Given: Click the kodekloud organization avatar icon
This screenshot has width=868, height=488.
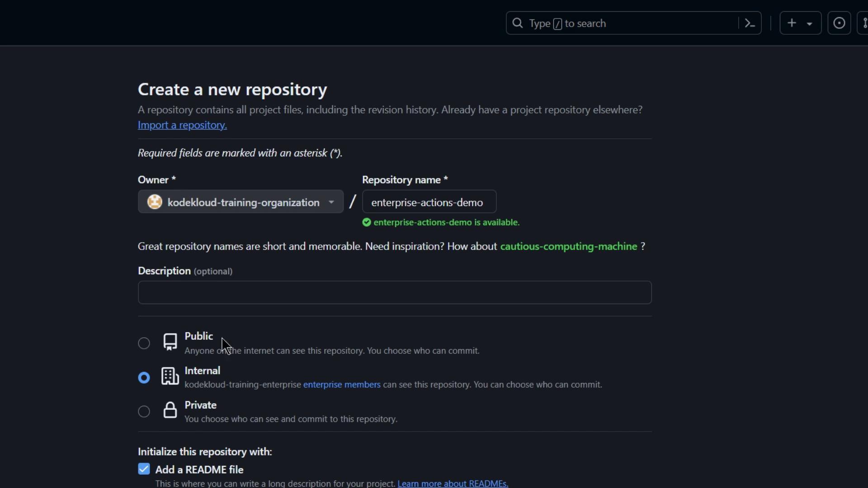Looking at the screenshot, I should (155, 202).
